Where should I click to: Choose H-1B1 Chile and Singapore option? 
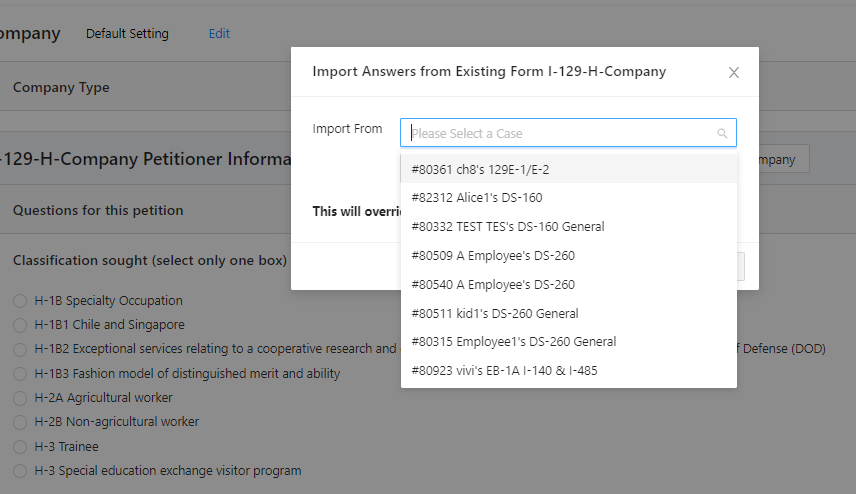[x=20, y=325]
